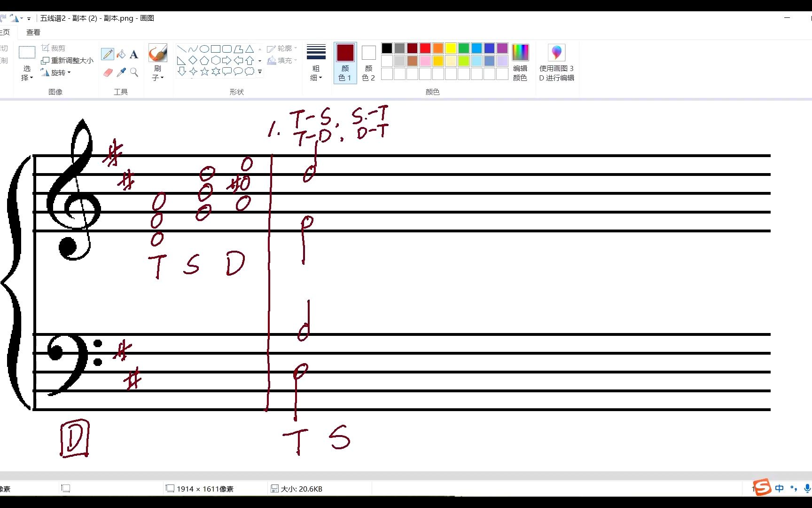The width and height of the screenshot is (812, 508).
Task: Pick the purple color swatch
Action: tap(502, 48)
